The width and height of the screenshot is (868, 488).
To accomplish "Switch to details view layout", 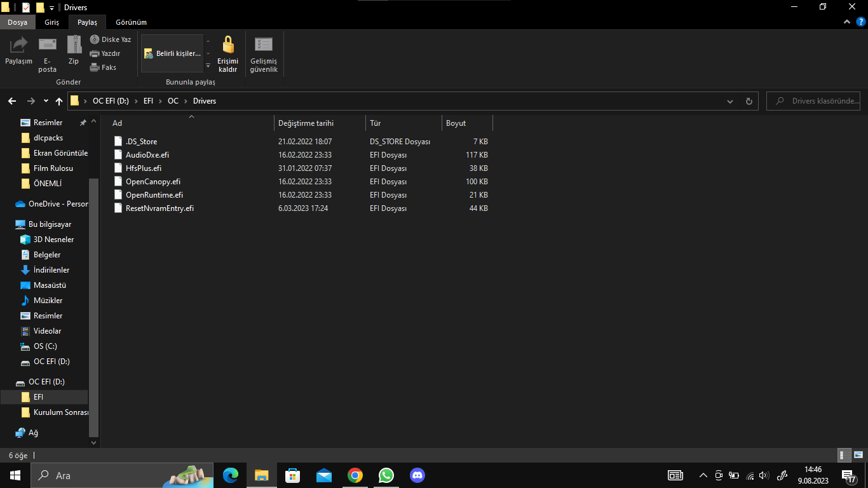I will point(844,455).
